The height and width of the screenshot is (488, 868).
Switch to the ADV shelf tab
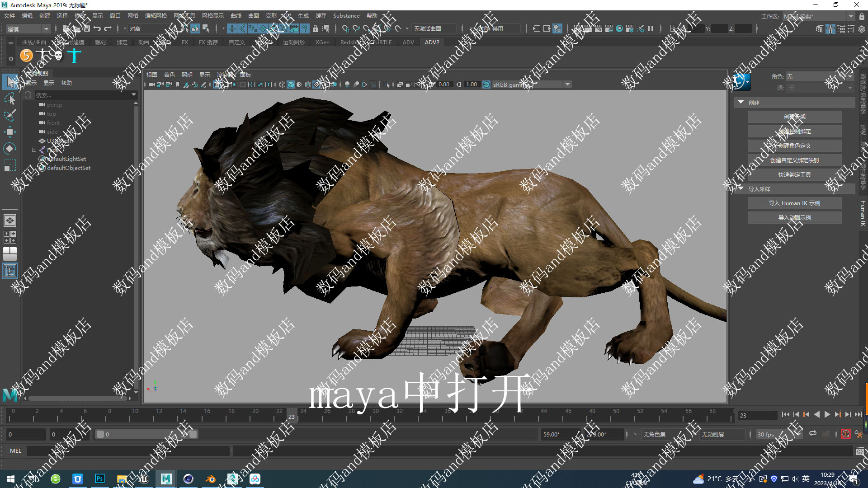tap(408, 42)
